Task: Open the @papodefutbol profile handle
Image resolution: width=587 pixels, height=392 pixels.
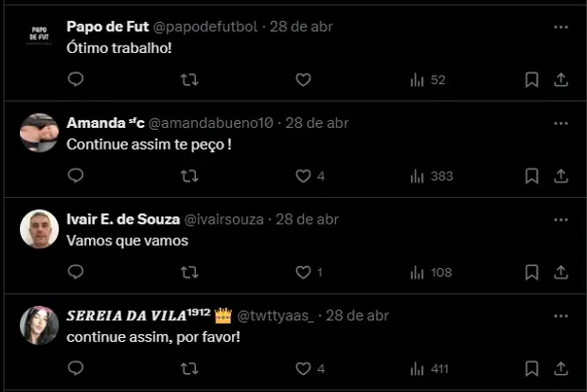Action: (205, 27)
